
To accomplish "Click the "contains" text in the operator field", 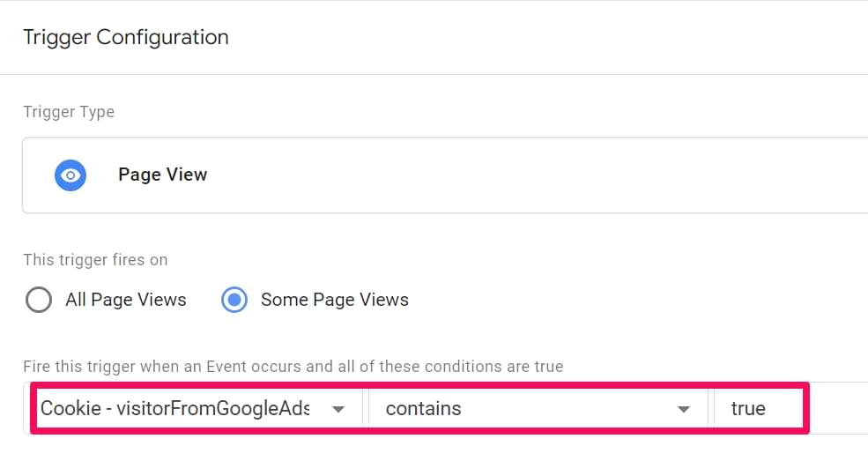I will click(424, 409).
